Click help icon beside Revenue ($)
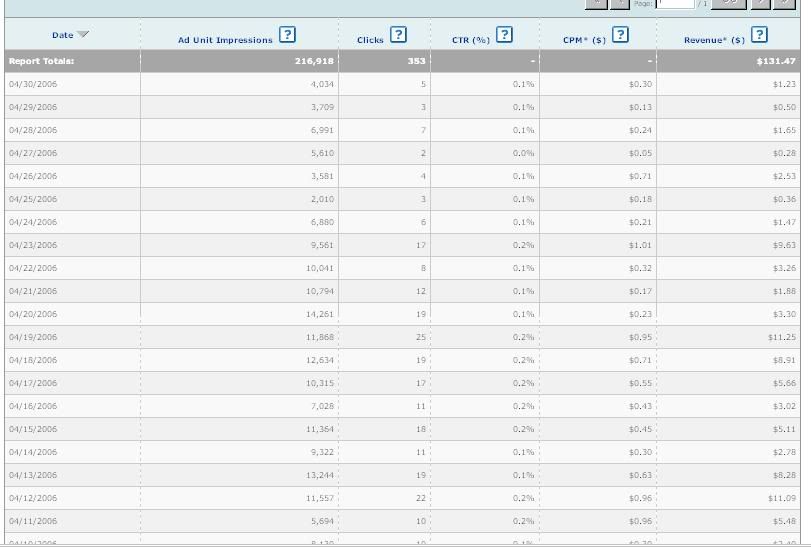 [x=759, y=35]
